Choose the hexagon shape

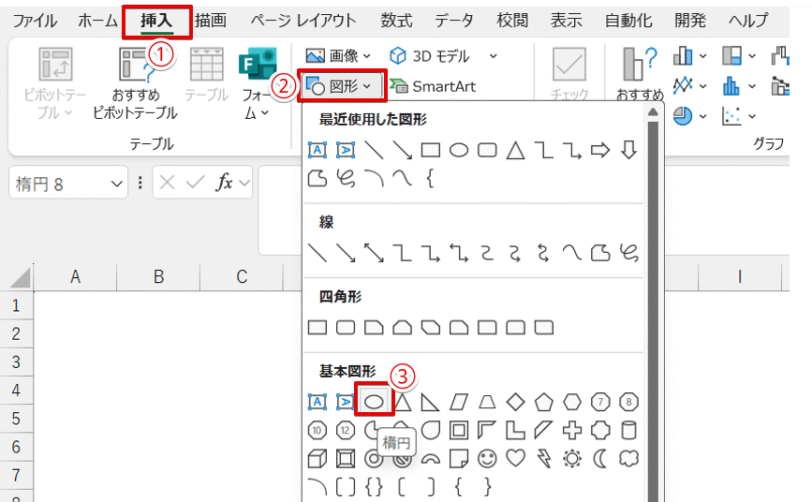click(572, 402)
